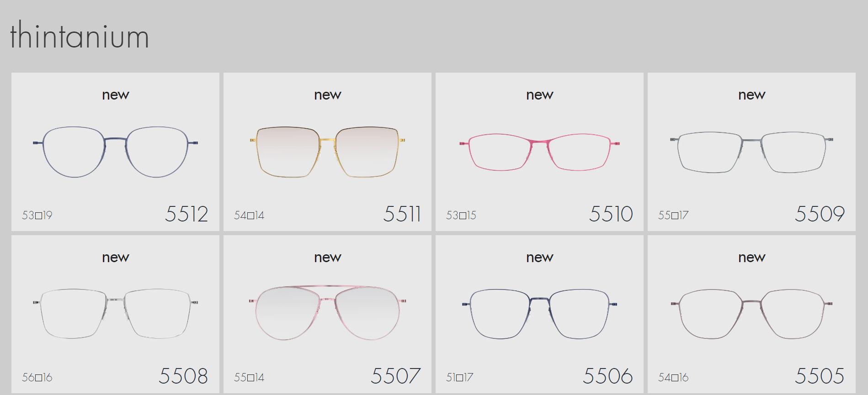Click the pink aviator 5507 image

(x=327, y=313)
